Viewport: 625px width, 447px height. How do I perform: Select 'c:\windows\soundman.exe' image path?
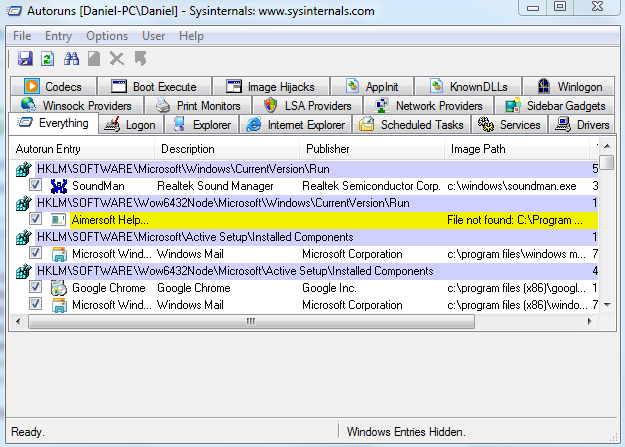pyautogui.click(x=512, y=186)
